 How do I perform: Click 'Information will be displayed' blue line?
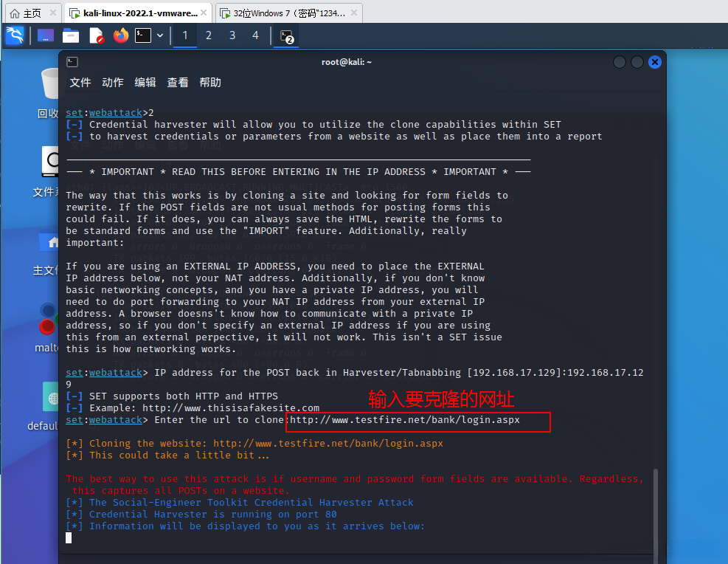click(245, 526)
